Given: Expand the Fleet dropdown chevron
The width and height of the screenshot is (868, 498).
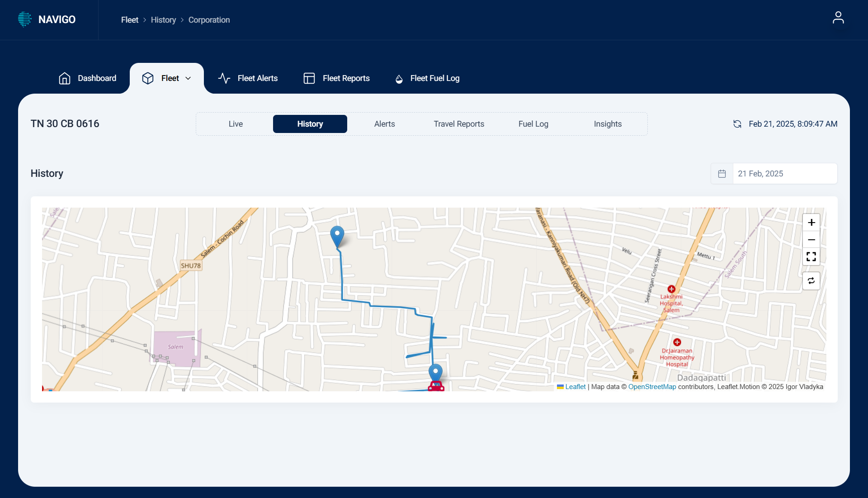Looking at the screenshot, I should pyautogui.click(x=189, y=78).
